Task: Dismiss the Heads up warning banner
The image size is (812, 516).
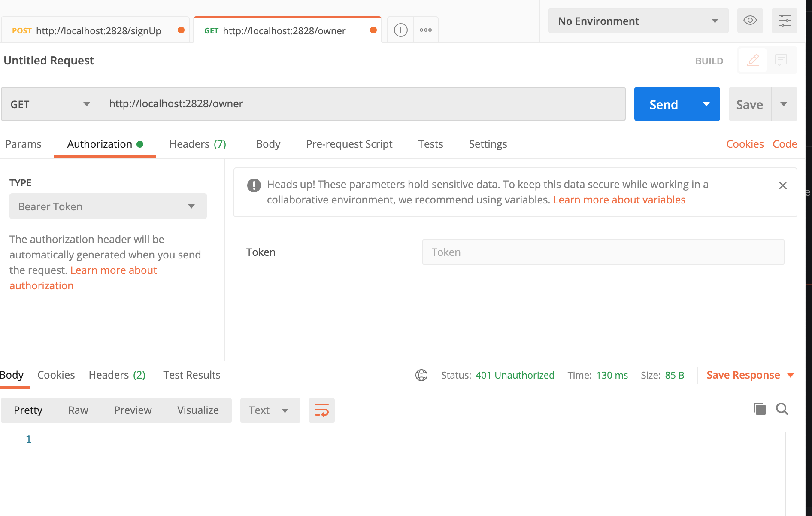Action: click(x=782, y=185)
